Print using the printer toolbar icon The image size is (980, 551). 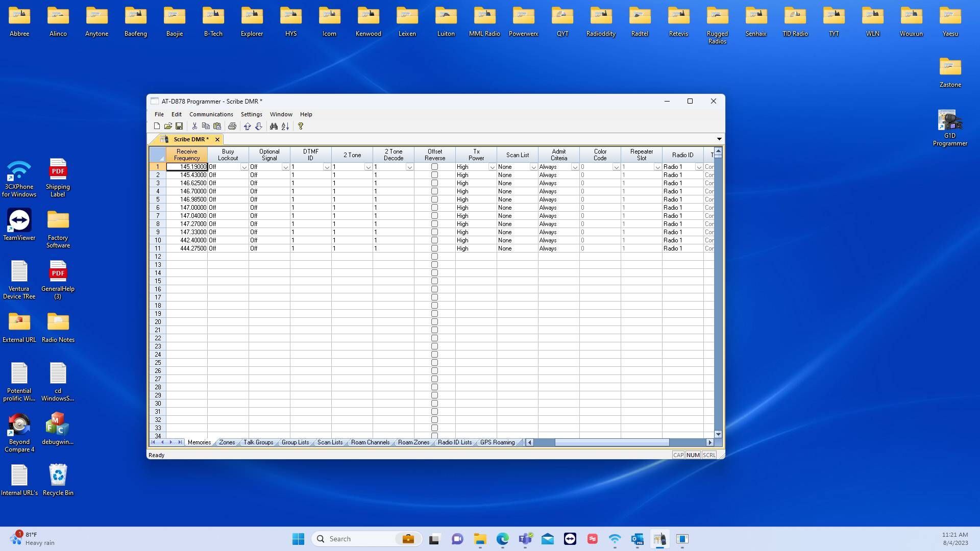232,126
